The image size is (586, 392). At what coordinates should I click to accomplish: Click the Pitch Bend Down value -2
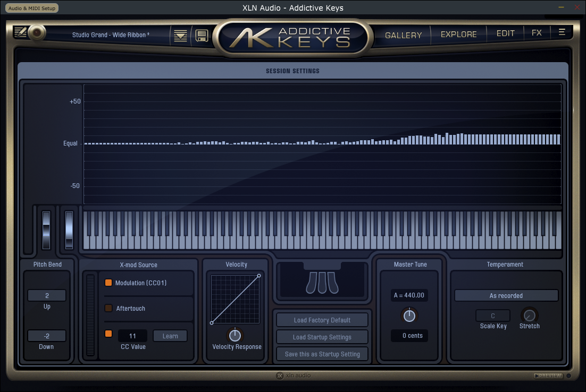47,336
